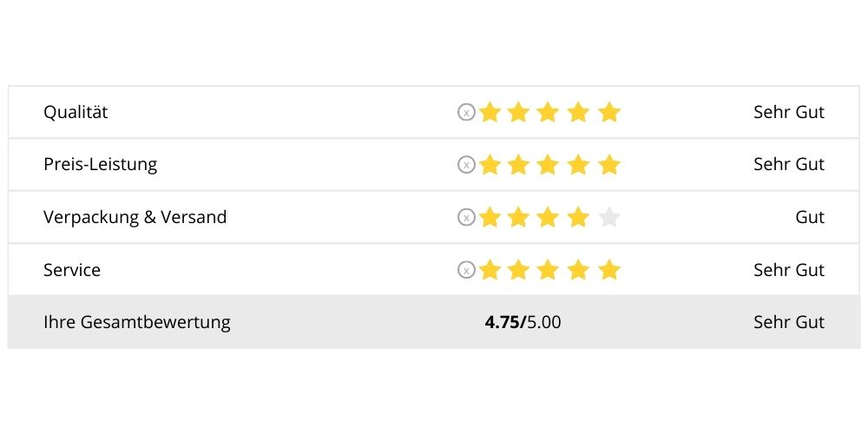Click the Ihre Gesamtbewertung label
This screenshot has height=434, width=868.
click(137, 322)
